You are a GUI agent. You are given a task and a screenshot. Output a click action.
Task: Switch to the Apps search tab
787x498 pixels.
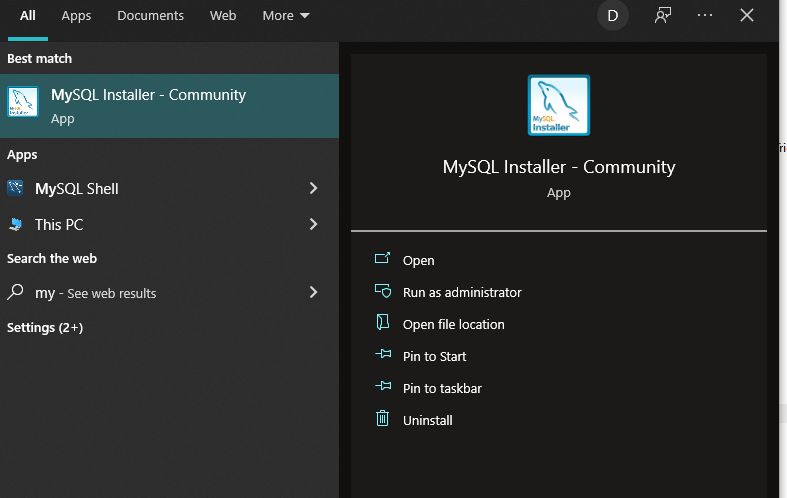(76, 16)
